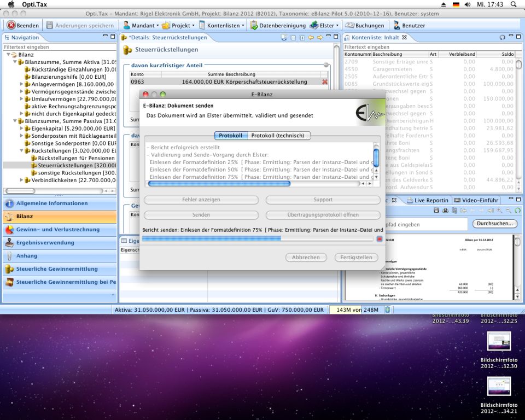Refresh the Kontenliste Inhalt panel
525x420 pixels.
coord(502,38)
